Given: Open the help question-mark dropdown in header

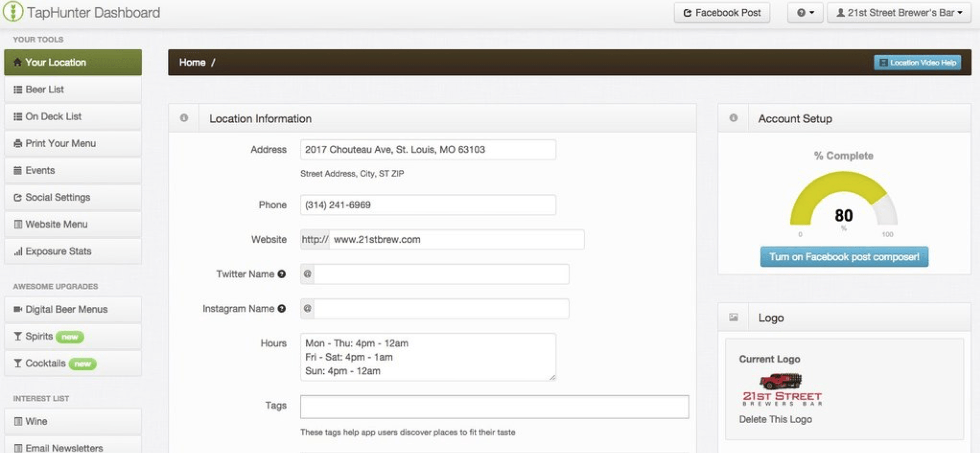Looking at the screenshot, I should tap(805, 13).
